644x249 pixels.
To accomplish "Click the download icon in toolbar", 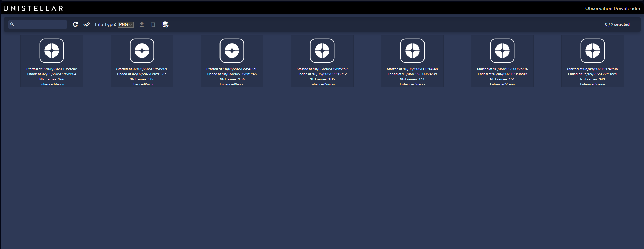I will [142, 24].
